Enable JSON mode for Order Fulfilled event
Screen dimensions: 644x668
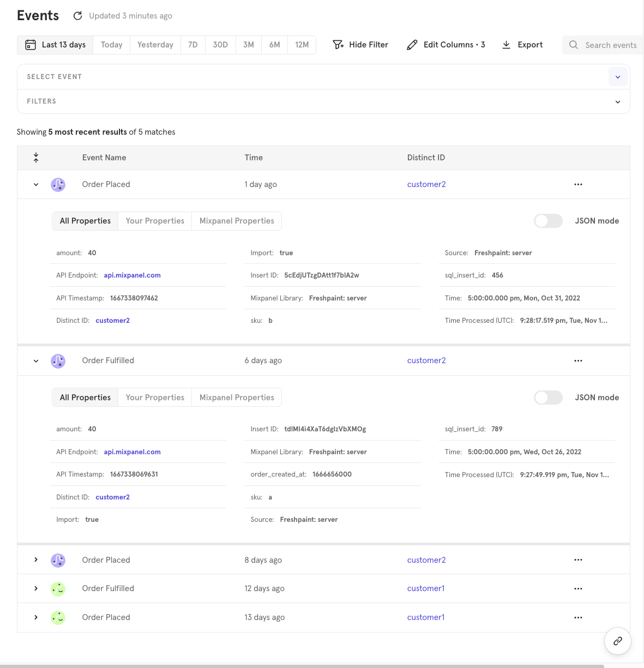[x=548, y=398]
